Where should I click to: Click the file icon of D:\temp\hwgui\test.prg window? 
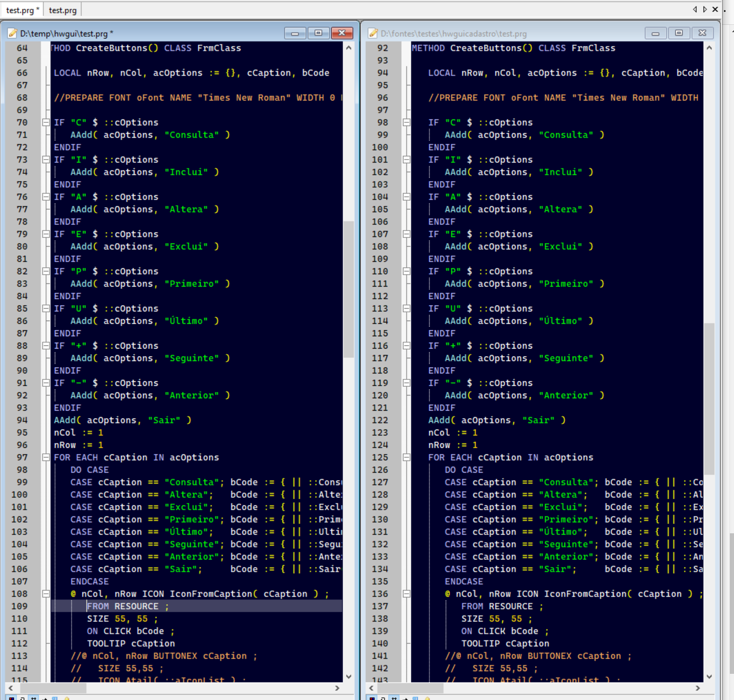12,34
